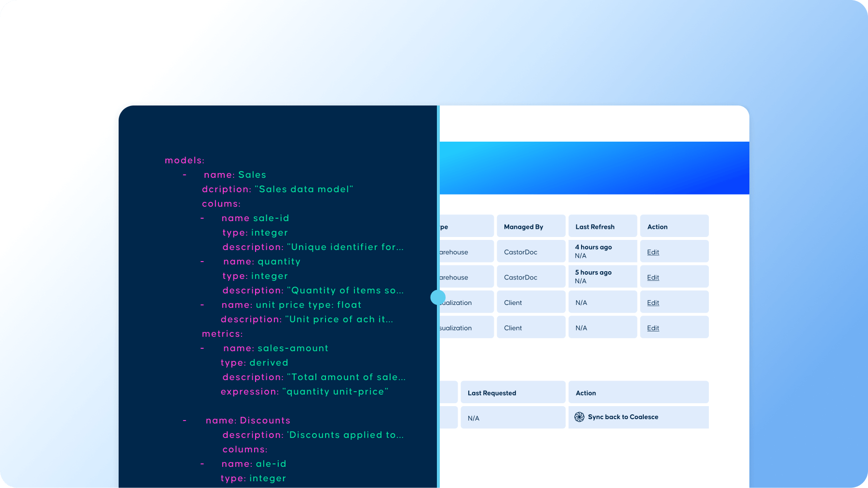Open Edit for the first Client row
The image size is (868, 488).
(x=653, y=303)
